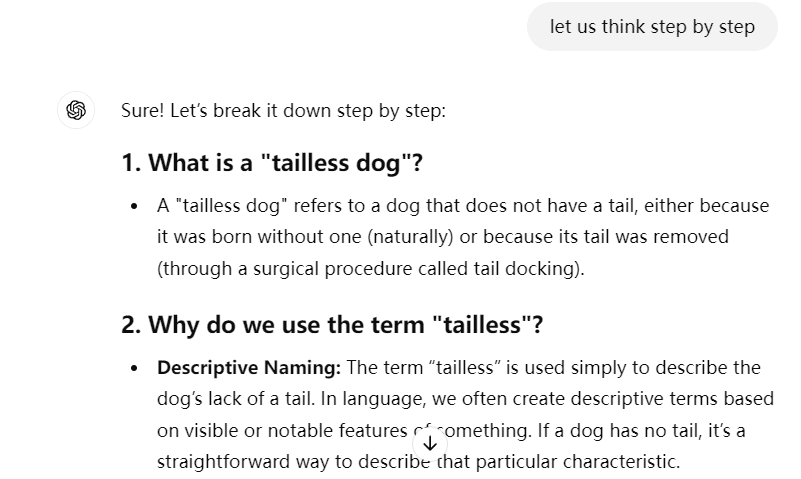Click heading "1. What is a tailless dog?"
Image resolution: width=801 pixels, height=479 pixels.
pyautogui.click(x=272, y=163)
